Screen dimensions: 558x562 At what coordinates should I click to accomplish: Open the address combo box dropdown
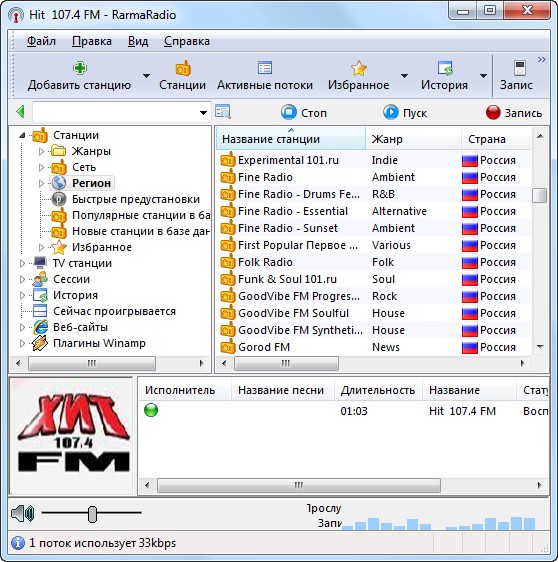[203, 113]
